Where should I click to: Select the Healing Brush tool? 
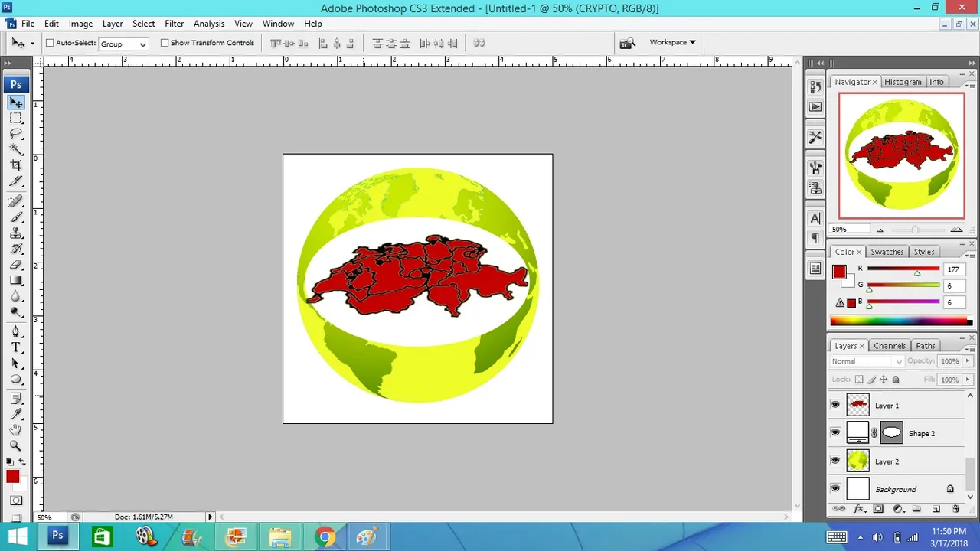coord(16,201)
